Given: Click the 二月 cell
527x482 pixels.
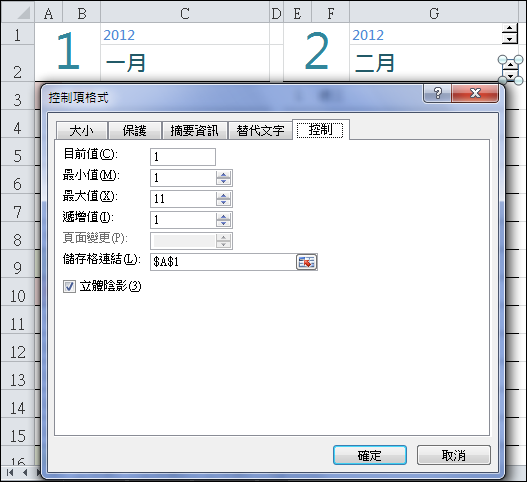Looking at the screenshot, I should click(434, 63).
